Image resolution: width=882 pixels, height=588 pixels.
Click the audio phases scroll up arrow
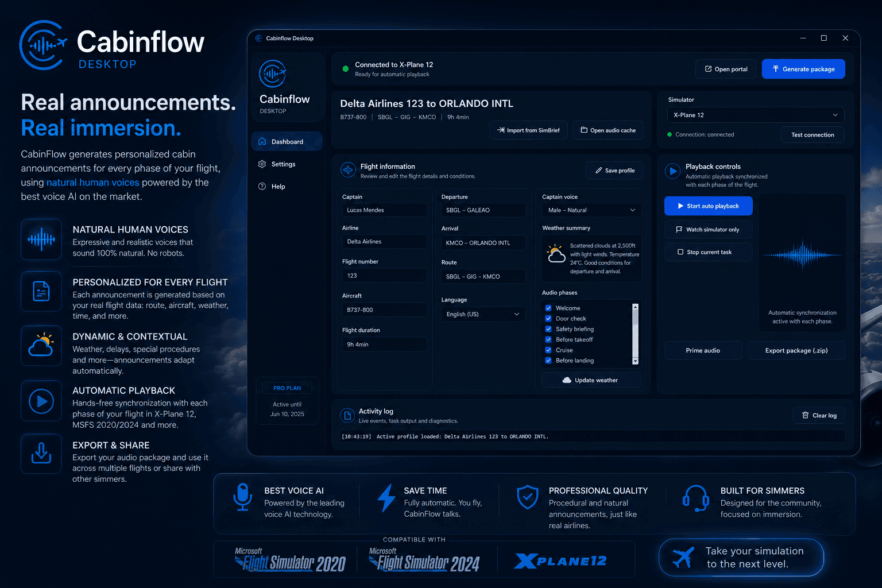click(635, 307)
